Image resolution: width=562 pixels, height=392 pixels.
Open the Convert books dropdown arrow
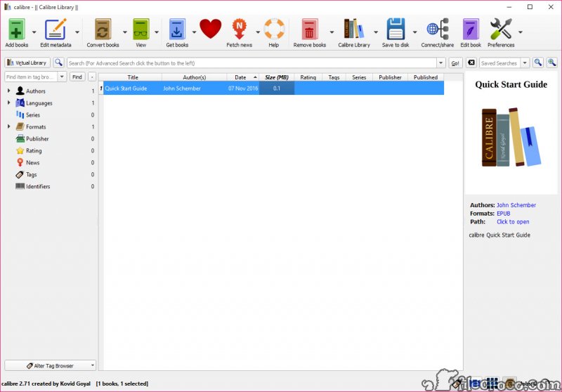click(x=125, y=32)
